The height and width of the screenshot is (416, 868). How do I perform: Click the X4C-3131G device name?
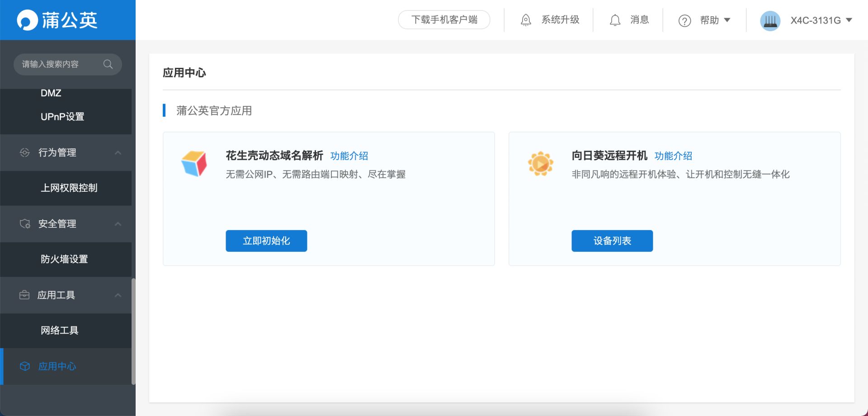coord(816,20)
